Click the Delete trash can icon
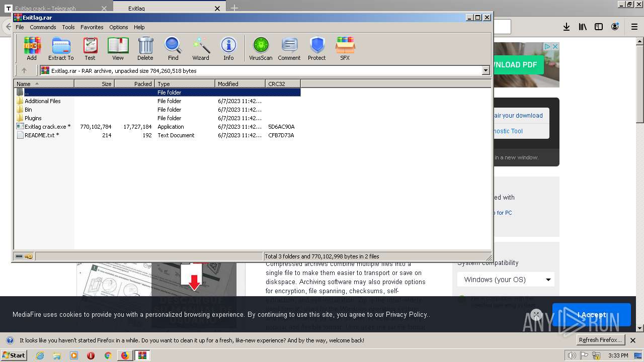 click(145, 49)
